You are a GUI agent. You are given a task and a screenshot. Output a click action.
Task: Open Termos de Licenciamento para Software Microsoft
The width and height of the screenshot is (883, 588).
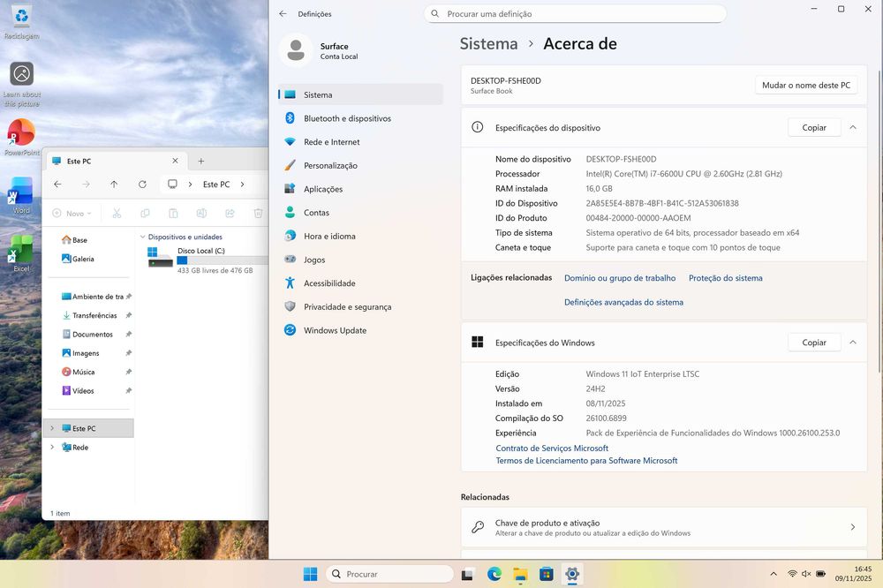[x=586, y=461]
